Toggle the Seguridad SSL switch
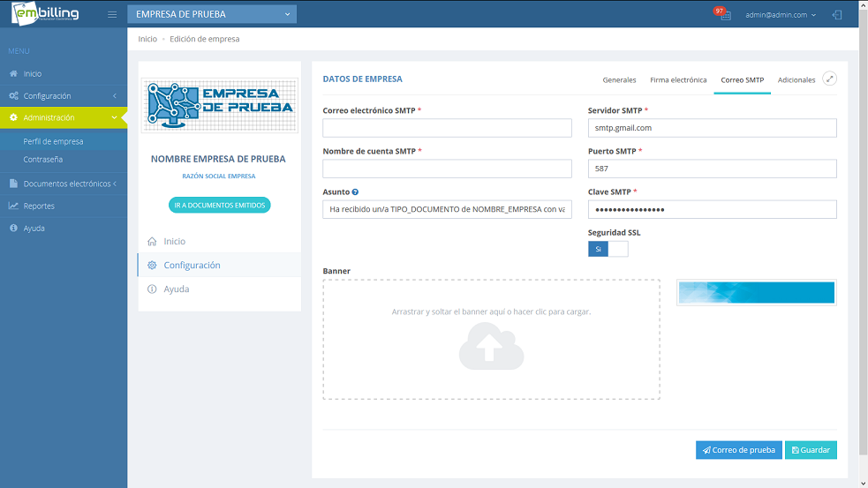868x488 pixels. coord(608,249)
